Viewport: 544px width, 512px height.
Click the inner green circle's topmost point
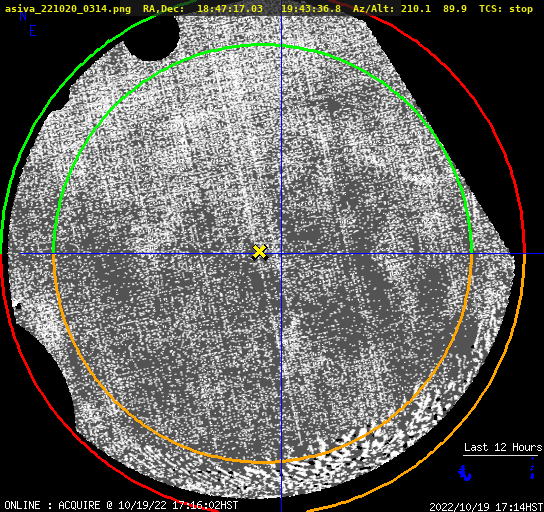[x=262, y=44]
